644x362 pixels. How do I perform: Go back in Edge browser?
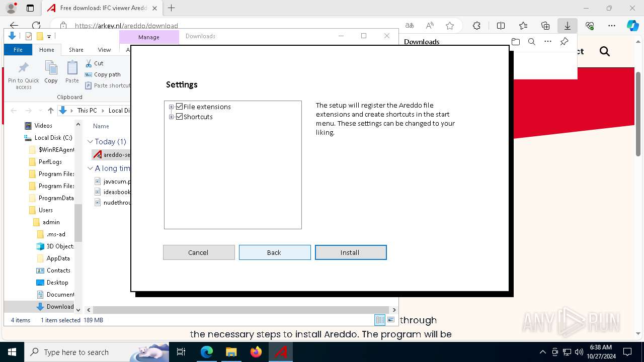coord(14,26)
